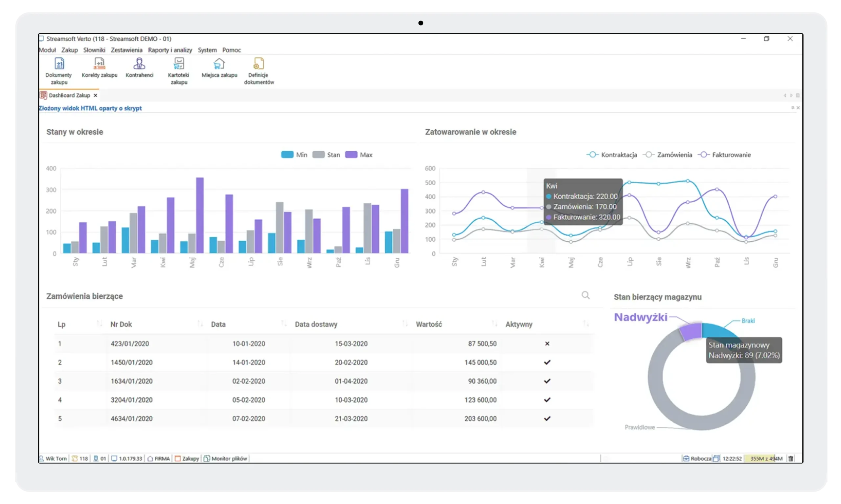Click the trash icon in the status bar

pyautogui.click(x=791, y=458)
